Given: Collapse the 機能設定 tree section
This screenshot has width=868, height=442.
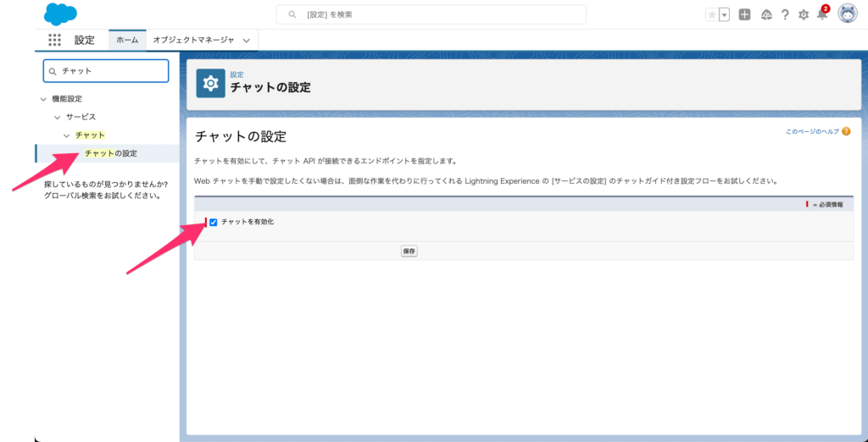Looking at the screenshot, I should 43,99.
